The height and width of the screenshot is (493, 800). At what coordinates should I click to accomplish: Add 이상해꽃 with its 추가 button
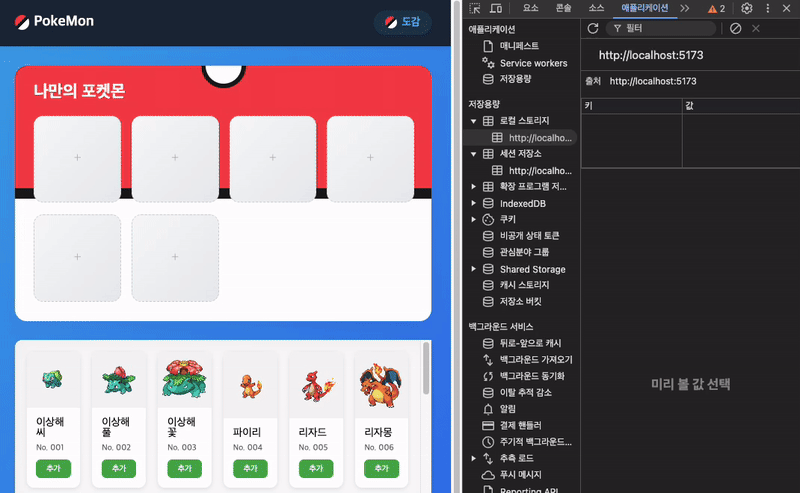point(184,468)
